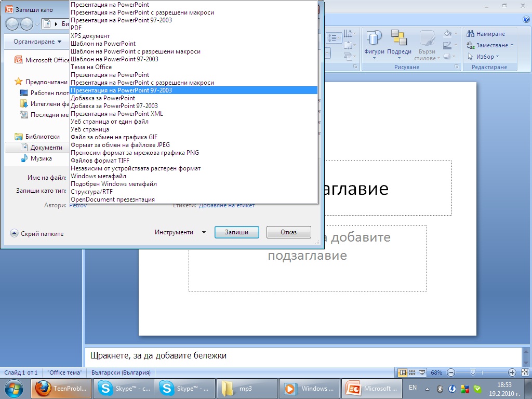Switch to Windows Media Player in the taskbar
Screen dimensions: 532x399
[310, 389]
